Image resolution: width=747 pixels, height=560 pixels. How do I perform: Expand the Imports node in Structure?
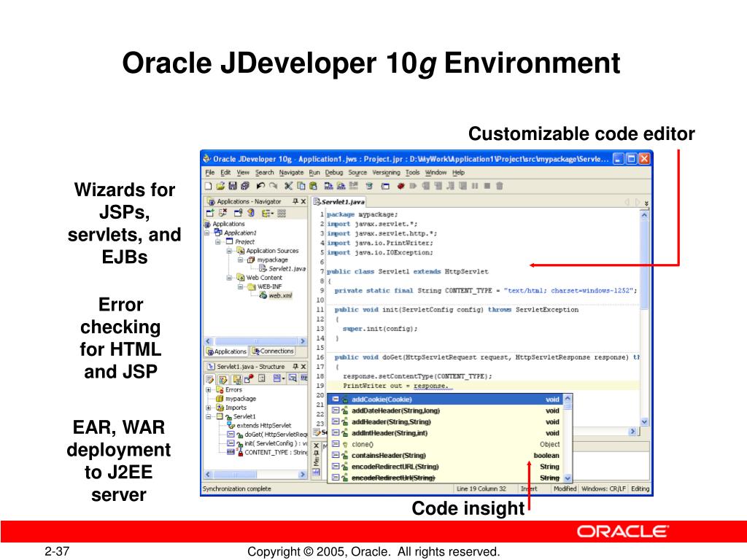tap(208, 408)
